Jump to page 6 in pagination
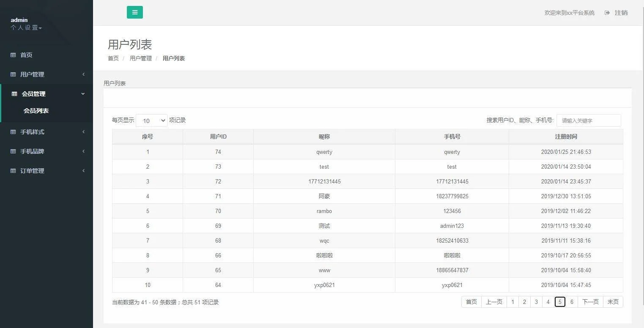Screen dimensions: 644x328 (572, 302)
